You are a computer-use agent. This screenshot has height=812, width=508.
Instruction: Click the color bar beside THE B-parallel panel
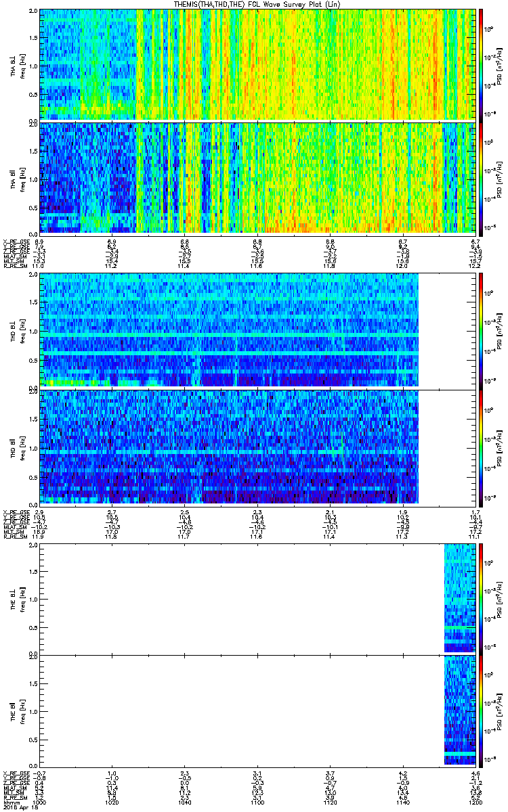(480, 712)
